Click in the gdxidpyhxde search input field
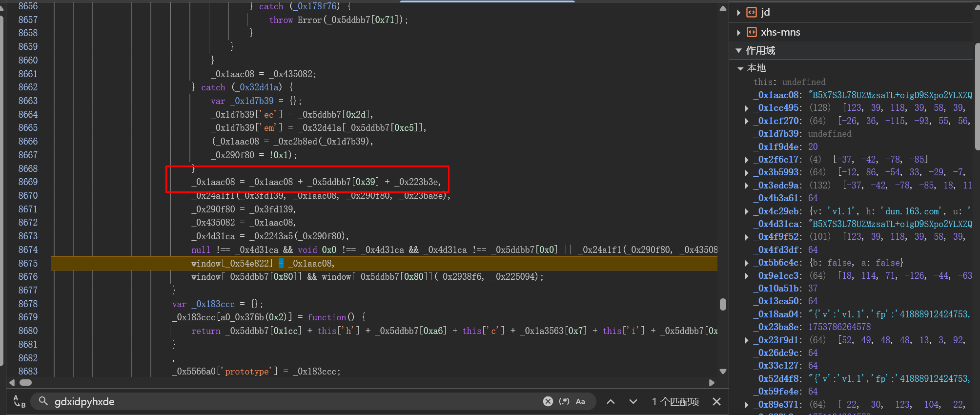Screen dimensions: 980x415 point(293,401)
